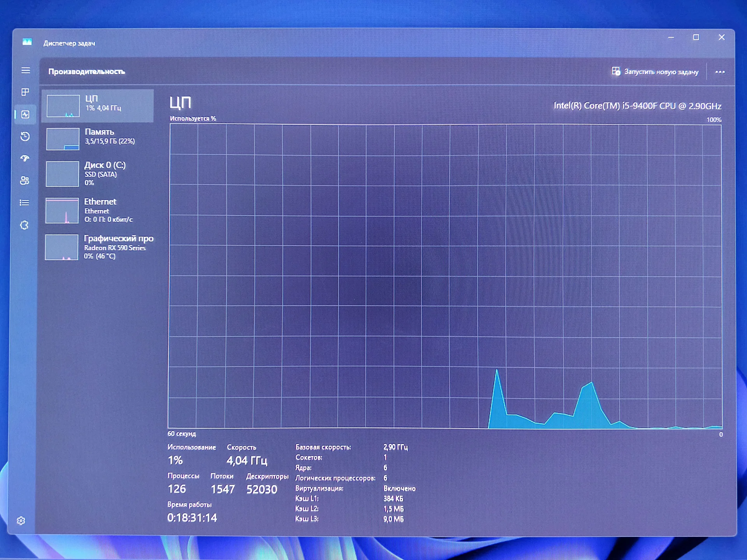The image size is (747, 560).
Task: Close the Task Manager window
Action: [722, 37]
